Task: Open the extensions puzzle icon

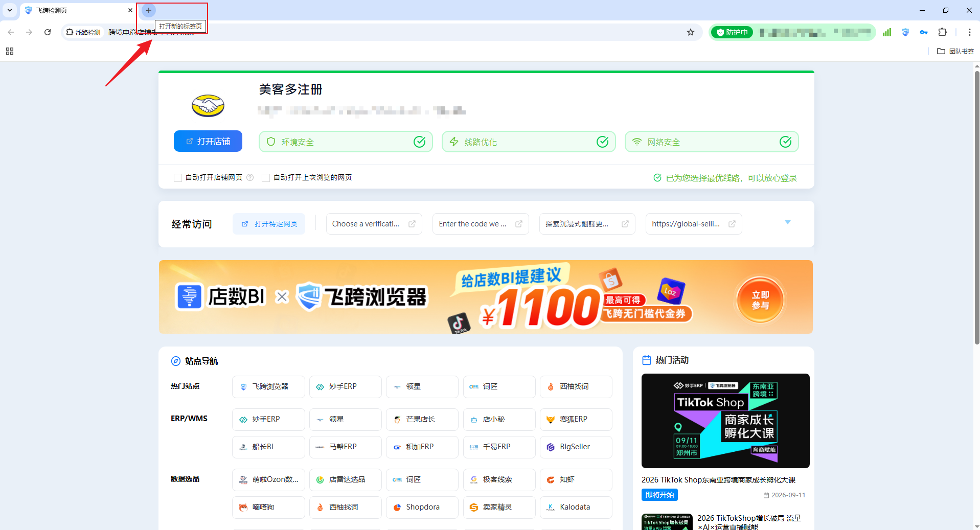Action: [942, 32]
